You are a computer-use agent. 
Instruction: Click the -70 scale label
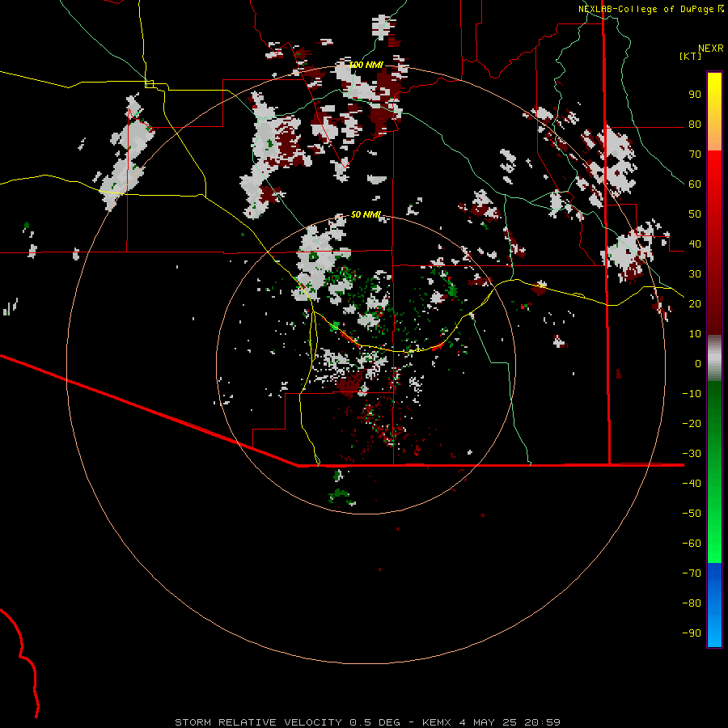click(692, 574)
